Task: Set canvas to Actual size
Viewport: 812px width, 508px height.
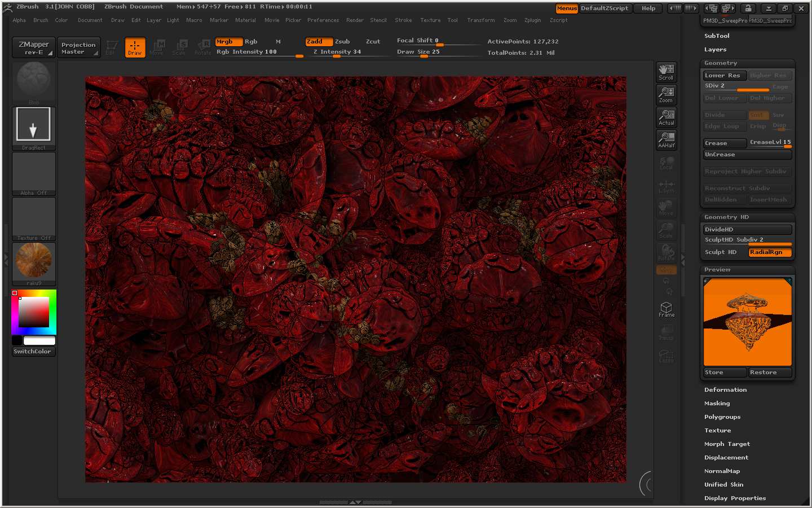Action: [666, 117]
